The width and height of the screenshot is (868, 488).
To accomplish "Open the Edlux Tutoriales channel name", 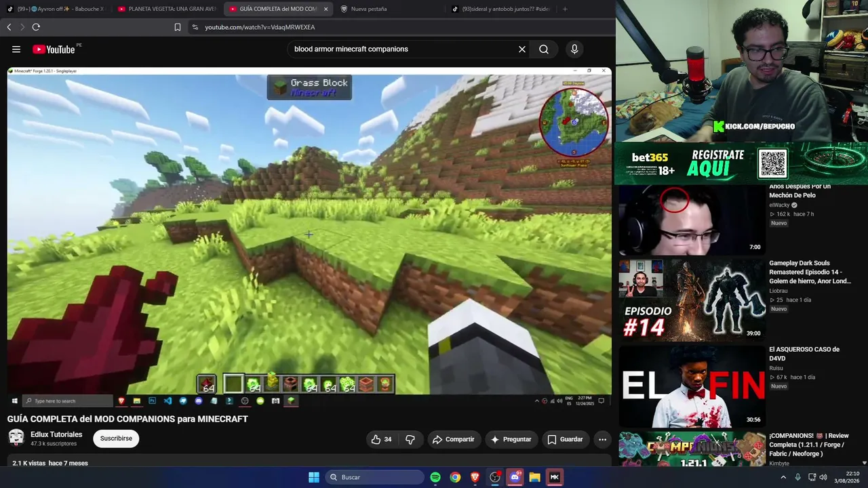I will (x=56, y=434).
